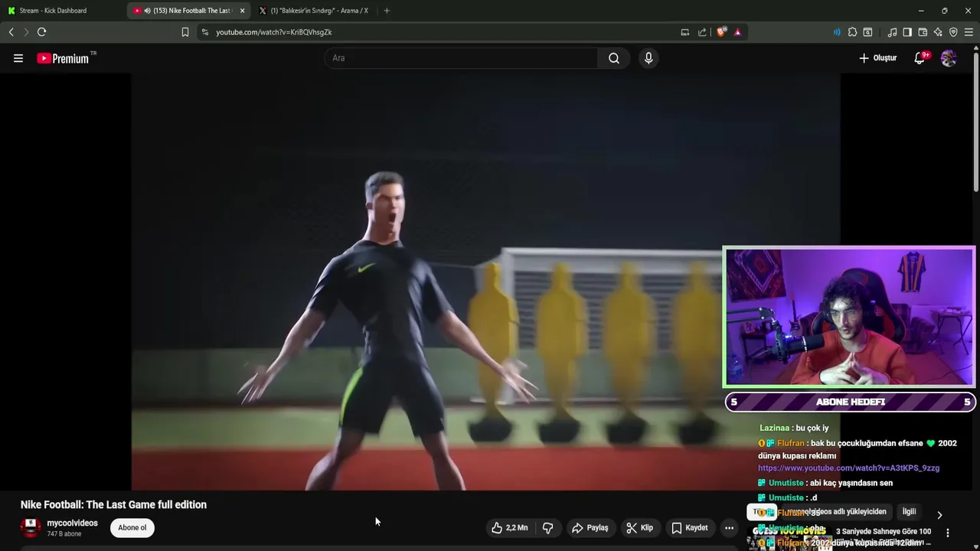
Task: Open tab search icon in toolbar
Action: pos(867,32)
